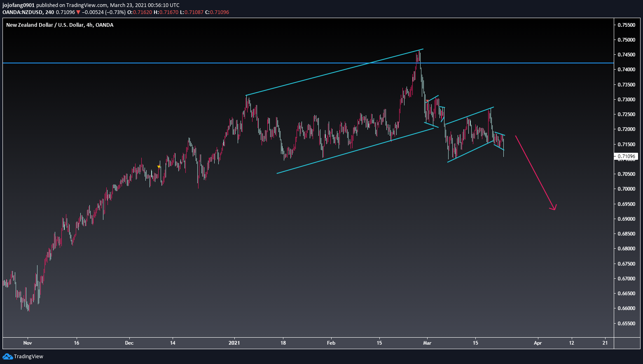This screenshot has height=364, width=643.
Task: Select the current price label 0.71096
Action: point(626,156)
